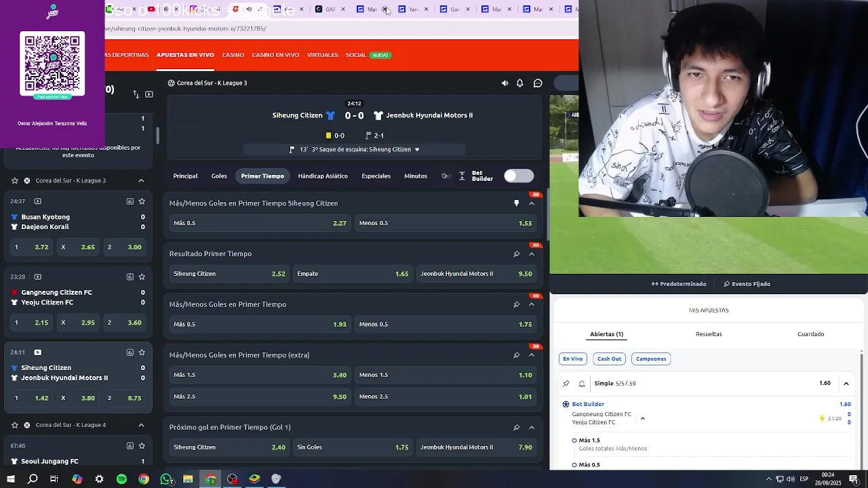This screenshot has height=488, width=868.
Task: Collapse the Resultado Primer Tiempo market
Action: tap(532, 254)
